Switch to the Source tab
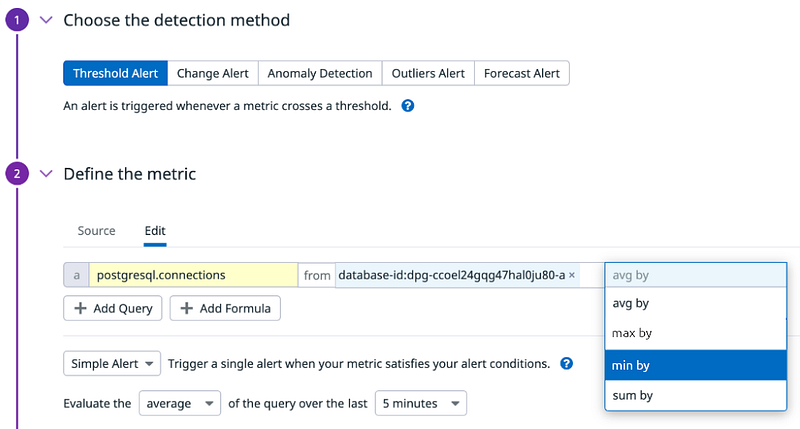This screenshot has height=429, width=800. tap(96, 231)
